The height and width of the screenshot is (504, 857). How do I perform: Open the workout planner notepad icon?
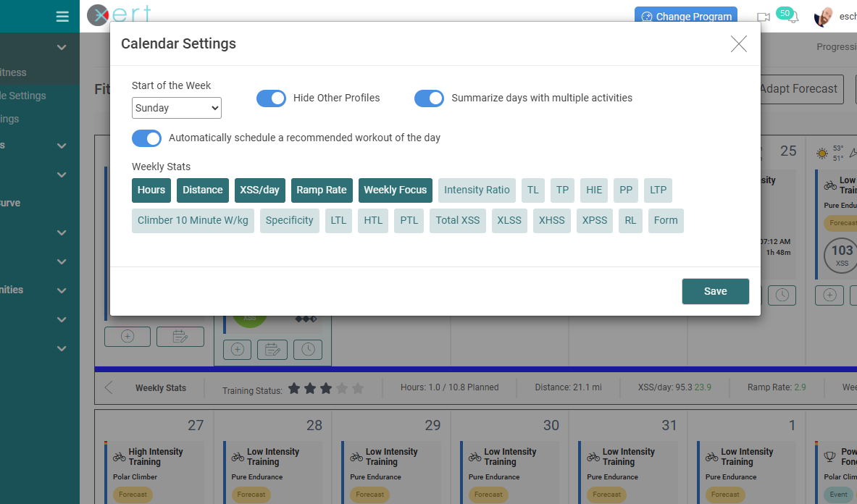[180, 336]
